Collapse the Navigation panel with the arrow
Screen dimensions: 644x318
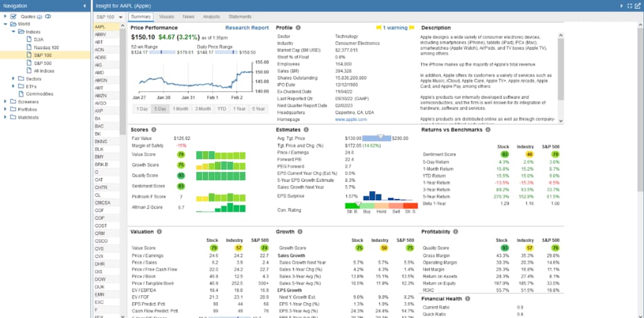coord(85,6)
